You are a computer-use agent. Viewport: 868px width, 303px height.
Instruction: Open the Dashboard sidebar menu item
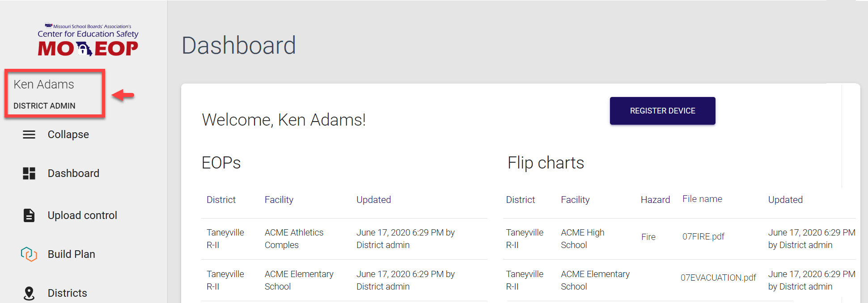click(73, 173)
